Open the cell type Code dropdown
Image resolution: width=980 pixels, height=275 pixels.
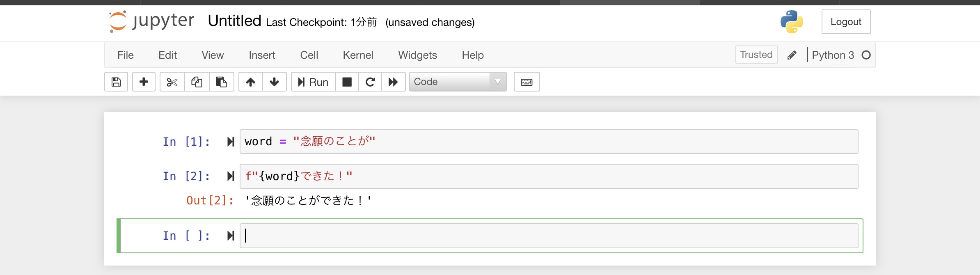[x=458, y=82]
